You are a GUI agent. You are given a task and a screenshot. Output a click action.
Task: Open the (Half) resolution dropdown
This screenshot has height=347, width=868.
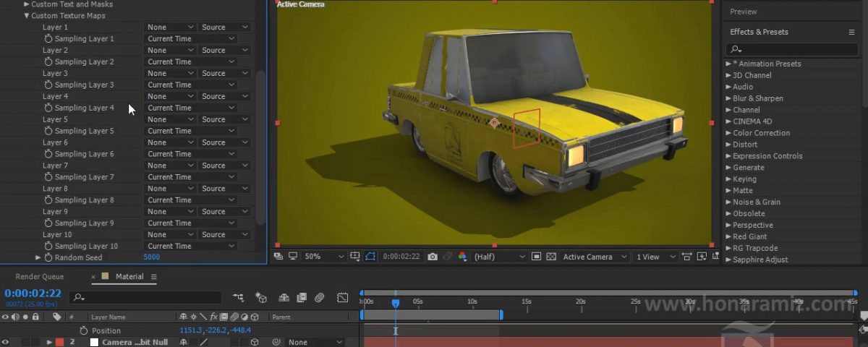(499, 257)
